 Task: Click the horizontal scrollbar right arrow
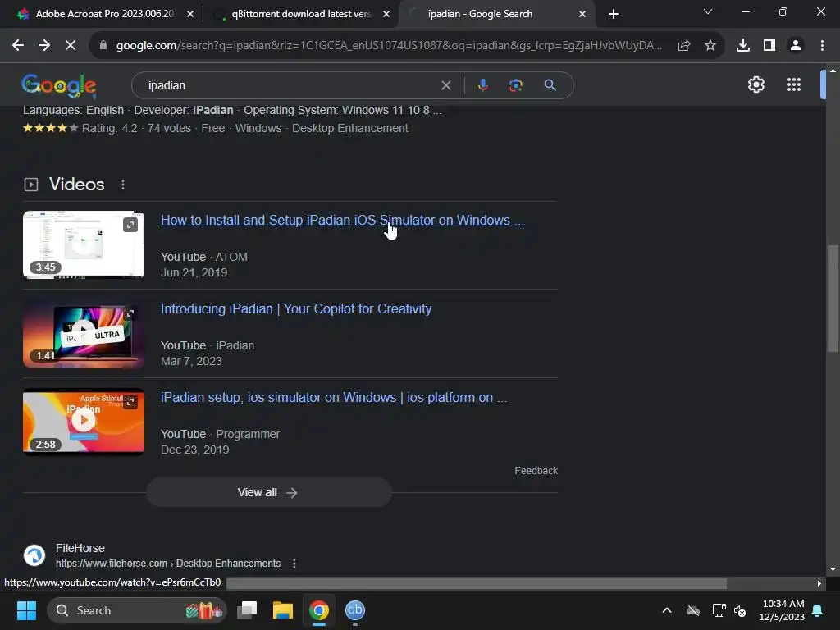819,583
